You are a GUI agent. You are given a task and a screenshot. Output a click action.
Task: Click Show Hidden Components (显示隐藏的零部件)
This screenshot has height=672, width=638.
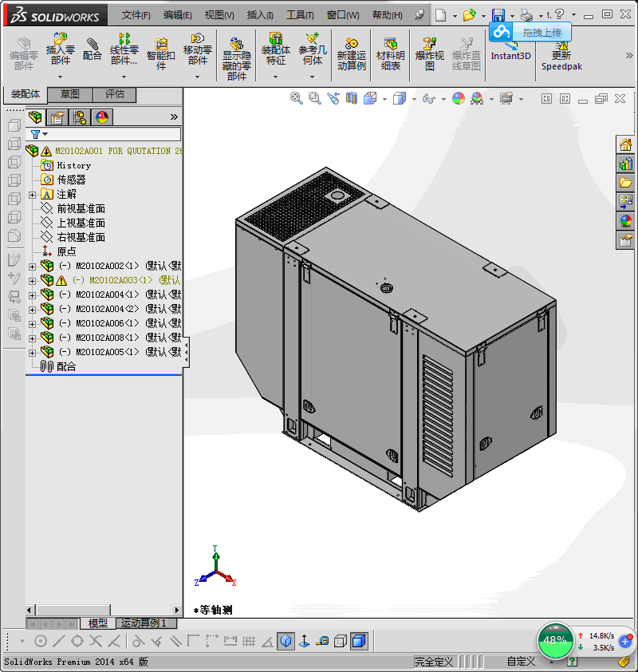click(236, 59)
